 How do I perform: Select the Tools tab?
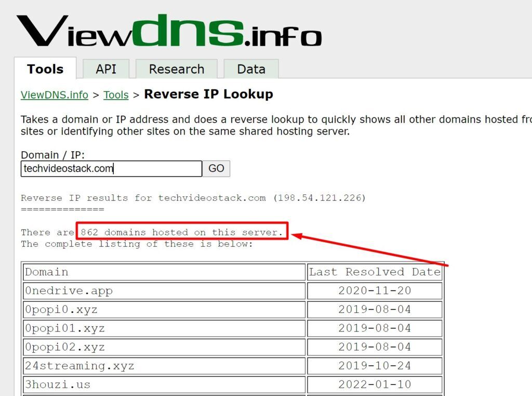click(45, 69)
